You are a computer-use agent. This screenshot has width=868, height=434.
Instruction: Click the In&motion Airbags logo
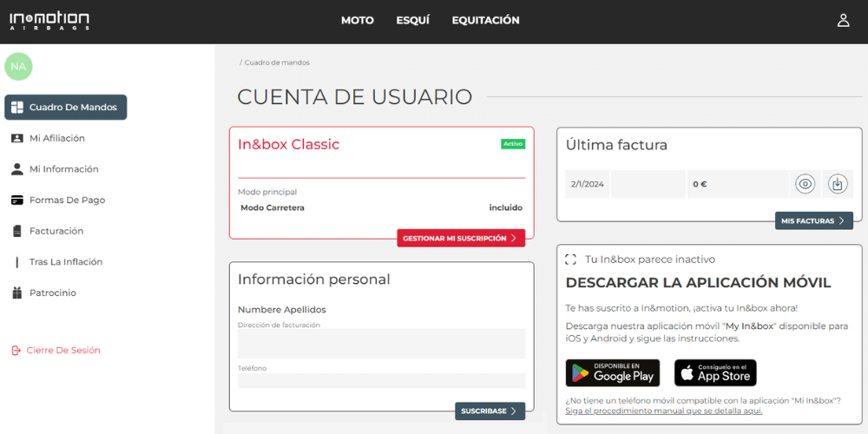click(49, 21)
